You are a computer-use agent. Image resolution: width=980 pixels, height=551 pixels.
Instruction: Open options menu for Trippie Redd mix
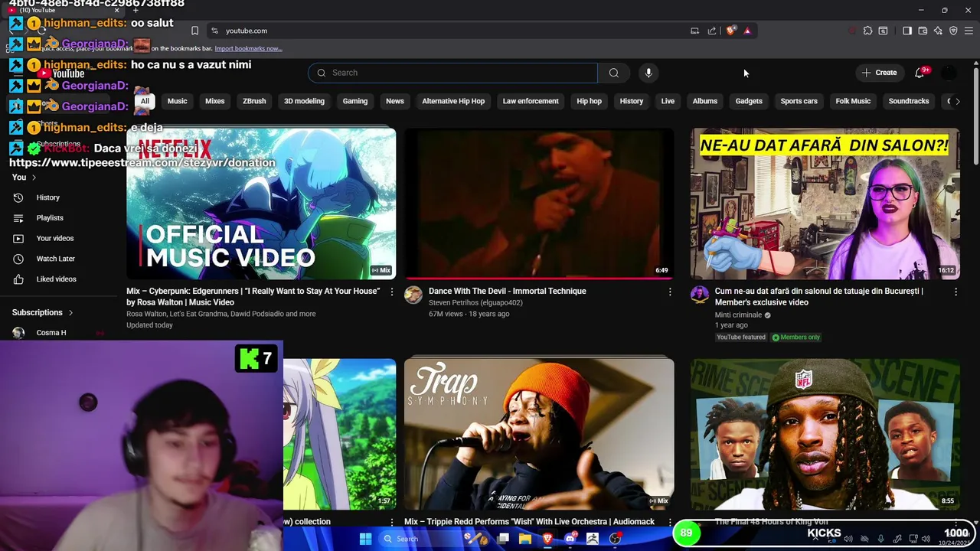click(670, 522)
